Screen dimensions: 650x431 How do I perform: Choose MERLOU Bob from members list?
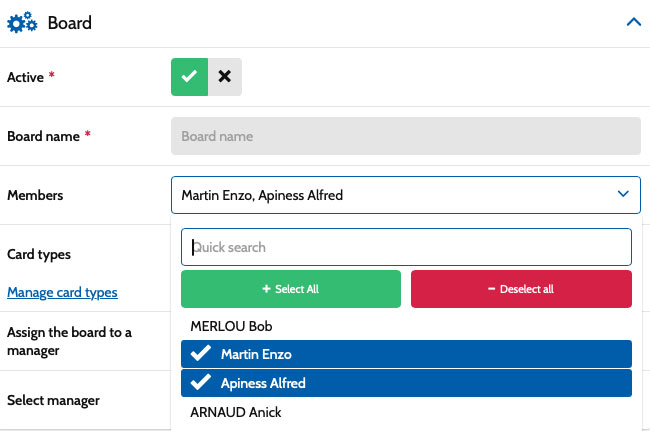231,326
